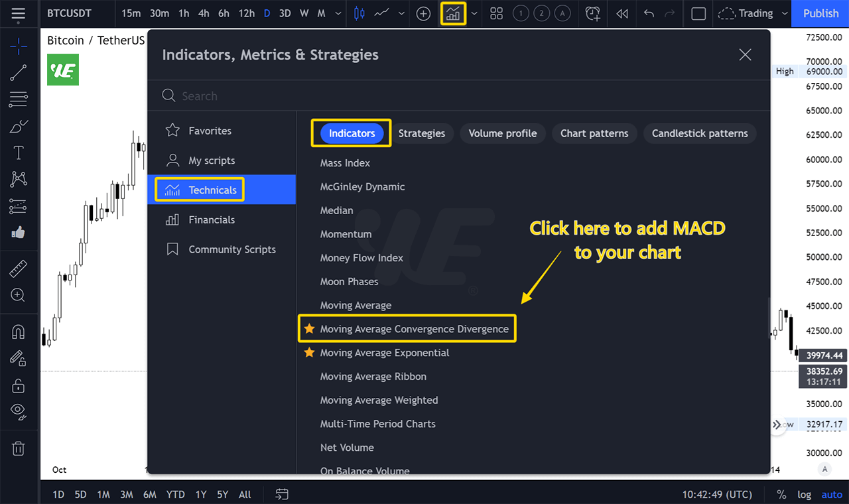
Task: Add the Money Flow Index indicator
Action: pyautogui.click(x=361, y=258)
